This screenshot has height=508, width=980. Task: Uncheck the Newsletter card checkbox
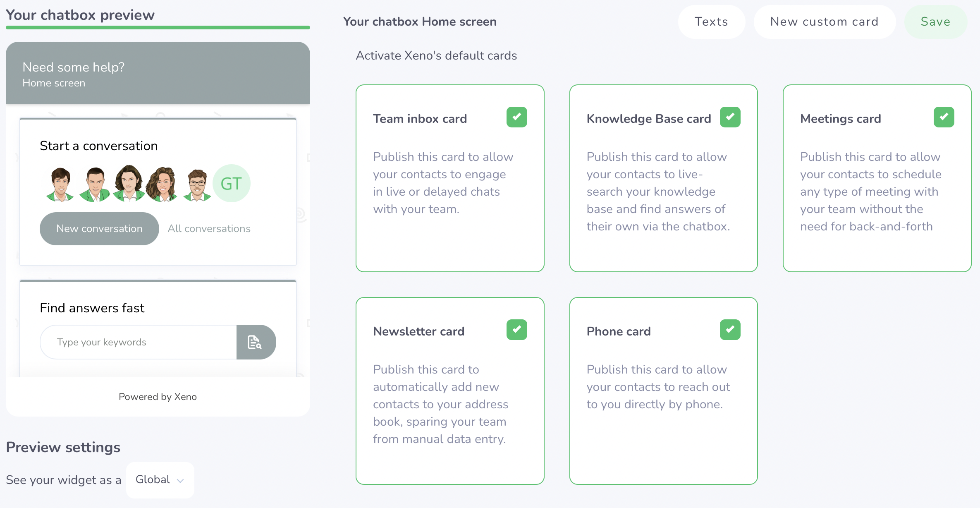click(516, 330)
